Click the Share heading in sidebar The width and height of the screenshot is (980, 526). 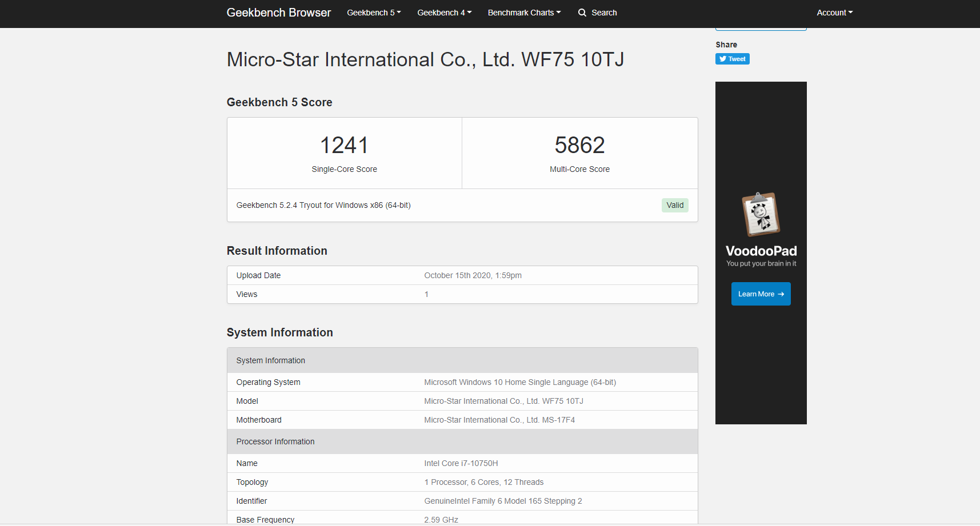726,45
